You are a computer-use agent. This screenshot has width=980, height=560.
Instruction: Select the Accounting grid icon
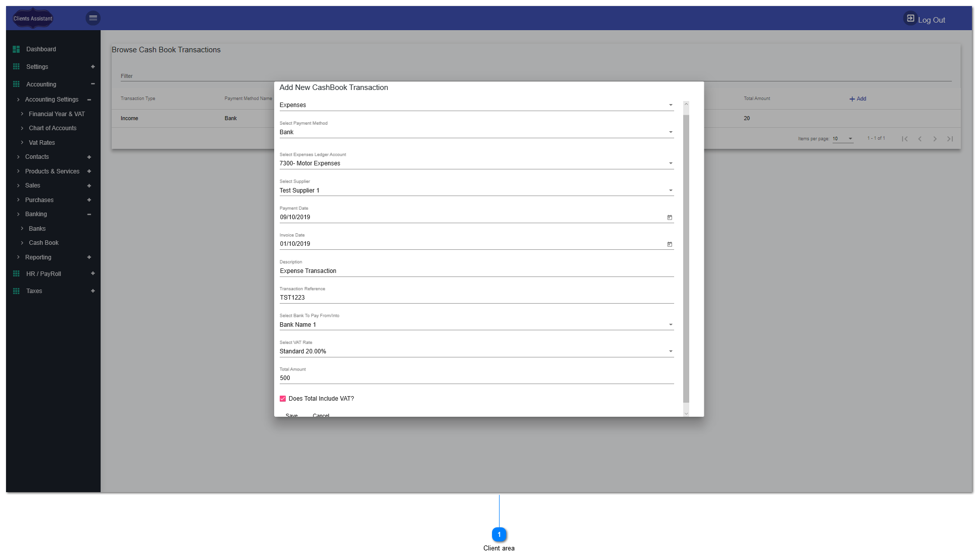point(16,84)
